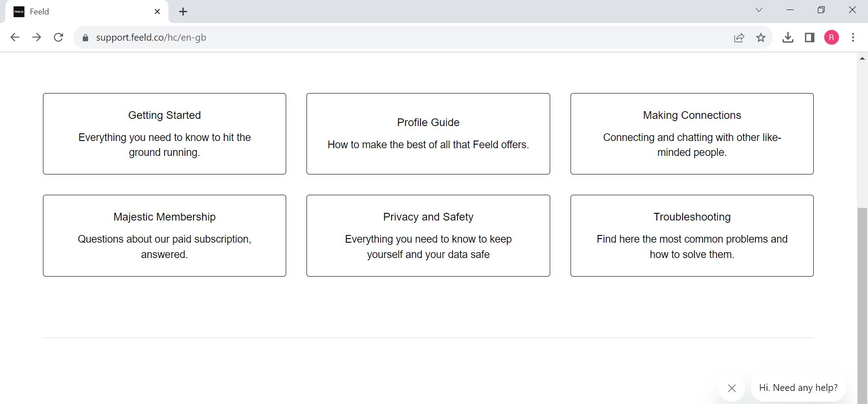Open the Troubleshooting category
Image resolution: width=868 pixels, height=404 pixels.
[692, 235]
